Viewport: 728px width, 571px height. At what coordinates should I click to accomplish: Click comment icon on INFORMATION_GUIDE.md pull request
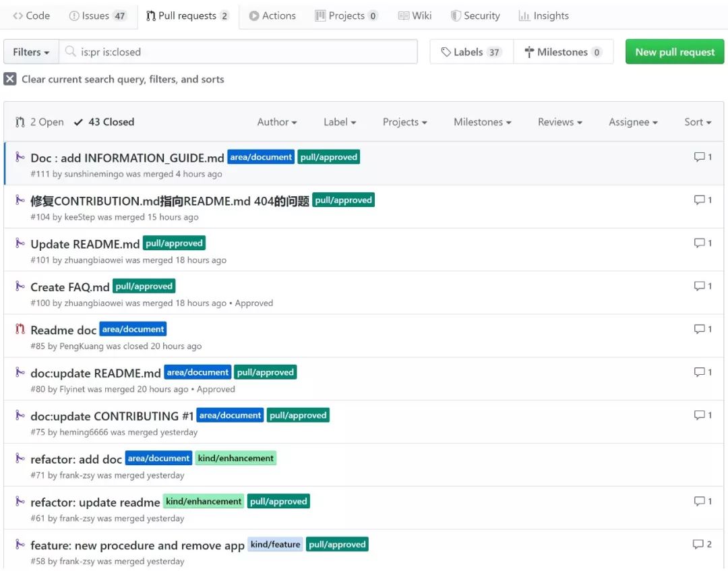(x=699, y=157)
